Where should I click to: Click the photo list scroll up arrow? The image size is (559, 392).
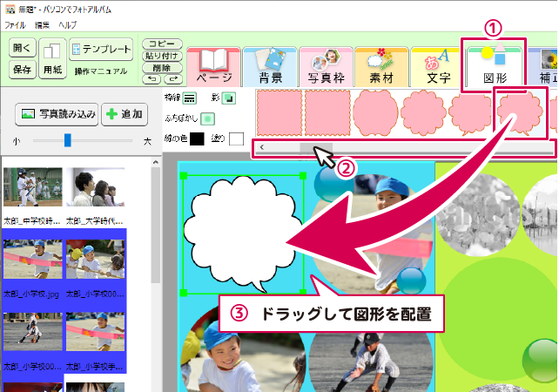(156, 162)
